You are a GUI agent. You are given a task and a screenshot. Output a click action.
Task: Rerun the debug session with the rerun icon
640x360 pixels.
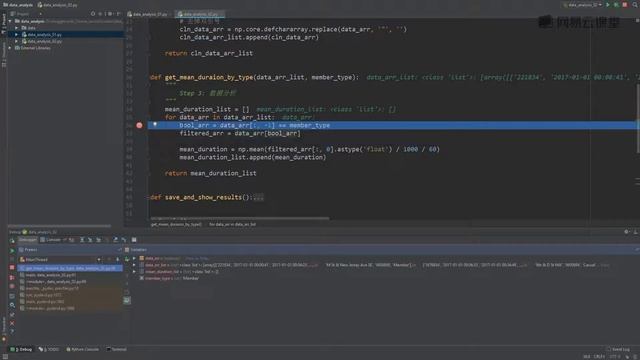pos(12,240)
